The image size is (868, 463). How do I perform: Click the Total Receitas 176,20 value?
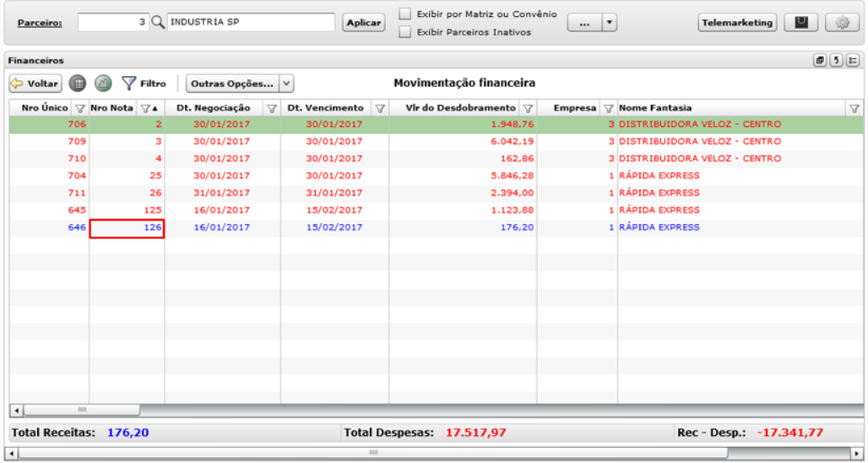pyautogui.click(x=127, y=433)
